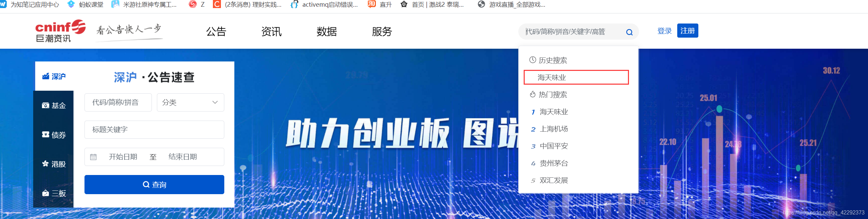Click the blue 查询 search button
This screenshot has height=219, width=868.
(x=154, y=184)
